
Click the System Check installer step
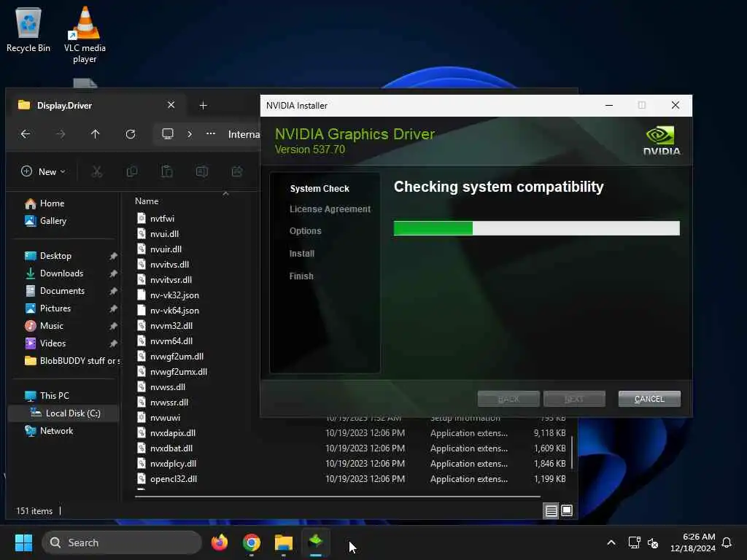click(x=320, y=189)
